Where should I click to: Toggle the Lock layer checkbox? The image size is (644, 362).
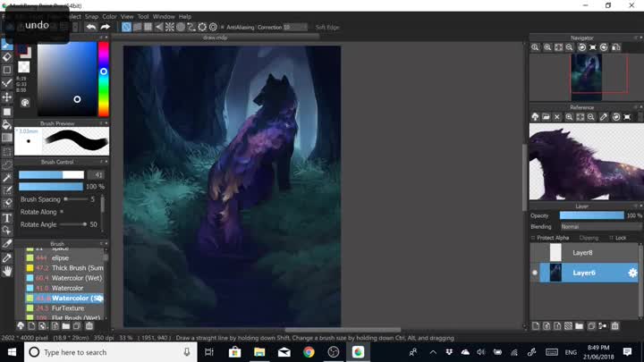[611, 238]
